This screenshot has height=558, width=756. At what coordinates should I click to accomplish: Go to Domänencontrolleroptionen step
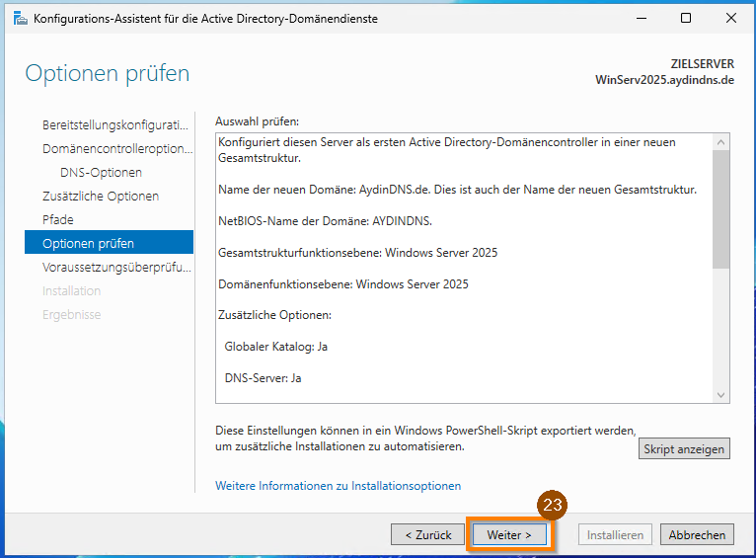coord(117,149)
